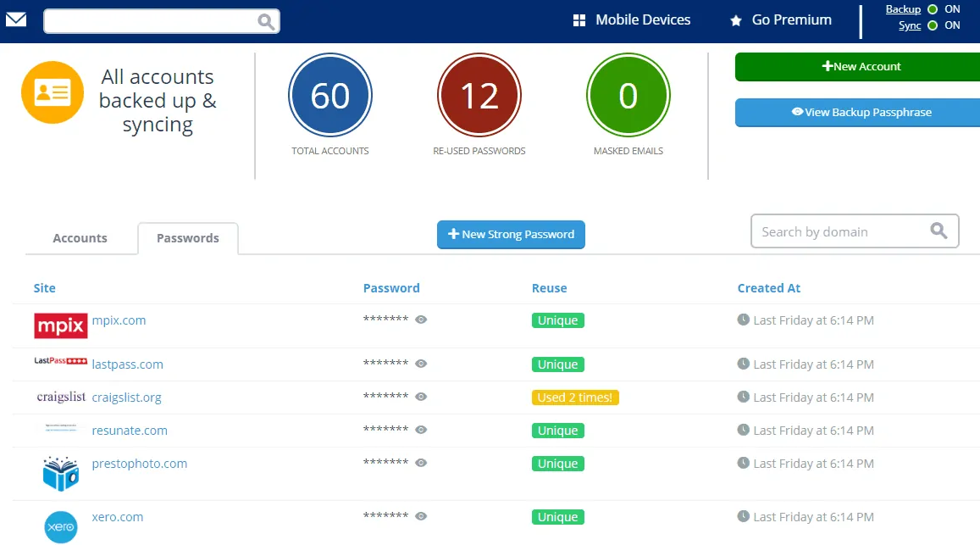980x545 pixels.
Task: Click the domain search magnifier icon
Action: coord(938,231)
